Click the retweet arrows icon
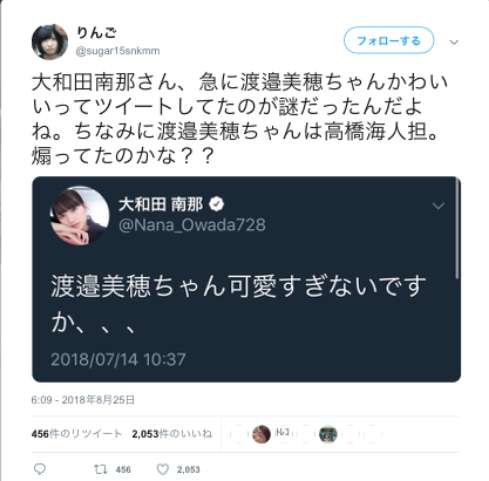 [100, 469]
